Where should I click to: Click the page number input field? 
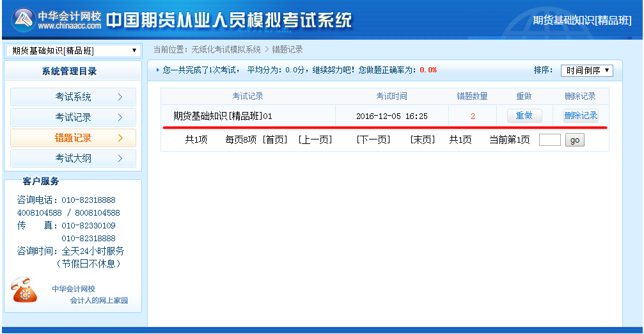click(x=549, y=140)
